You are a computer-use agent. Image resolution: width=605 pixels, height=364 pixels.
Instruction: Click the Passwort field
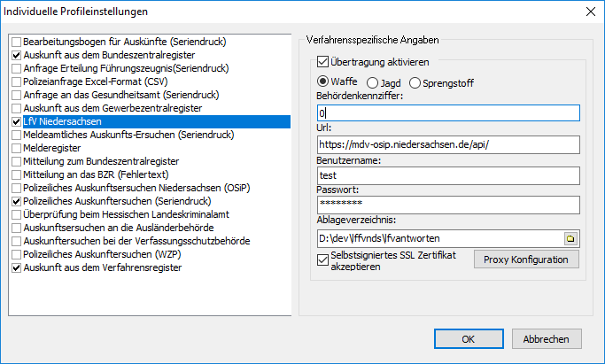click(x=447, y=205)
